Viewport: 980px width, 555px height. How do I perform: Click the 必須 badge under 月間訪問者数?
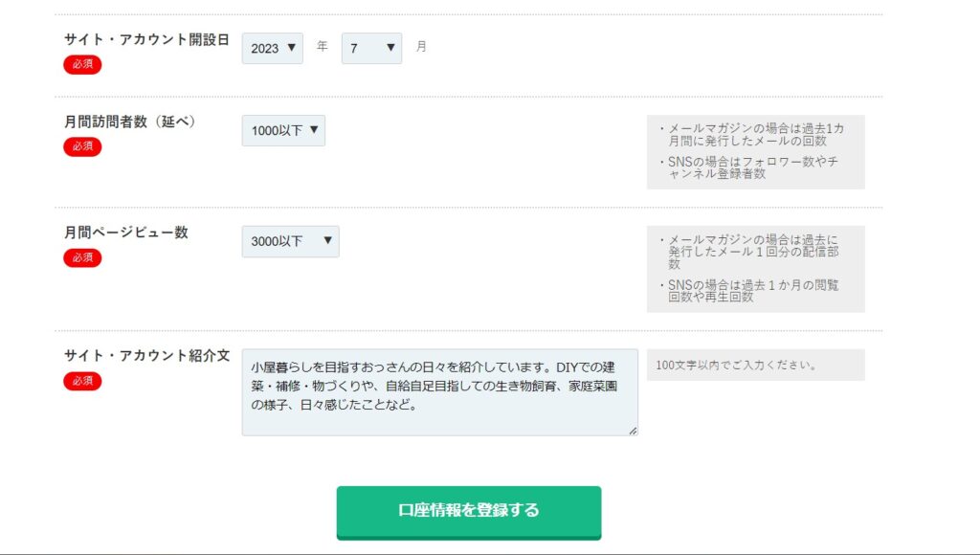pyautogui.click(x=82, y=146)
